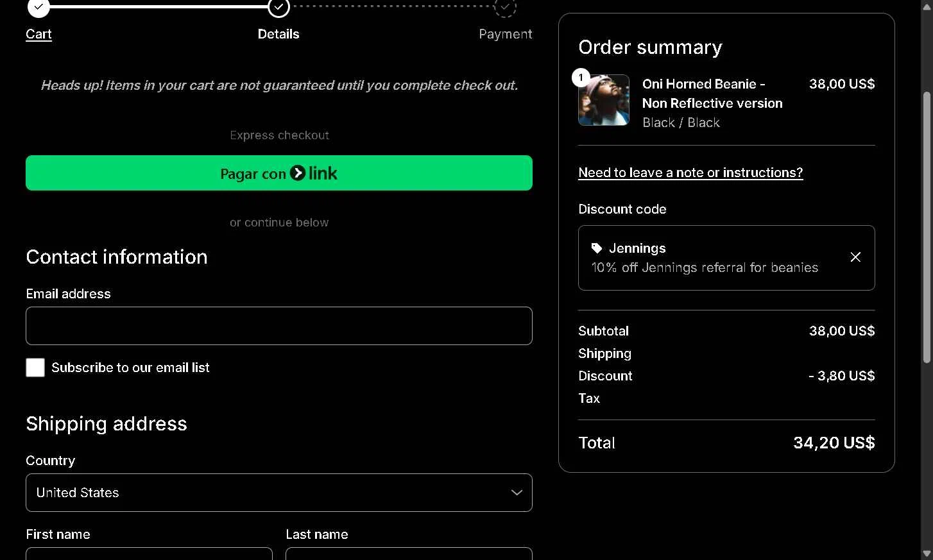Open the Oni Horned Beanie product thumbnail
933x560 pixels.
(604, 100)
